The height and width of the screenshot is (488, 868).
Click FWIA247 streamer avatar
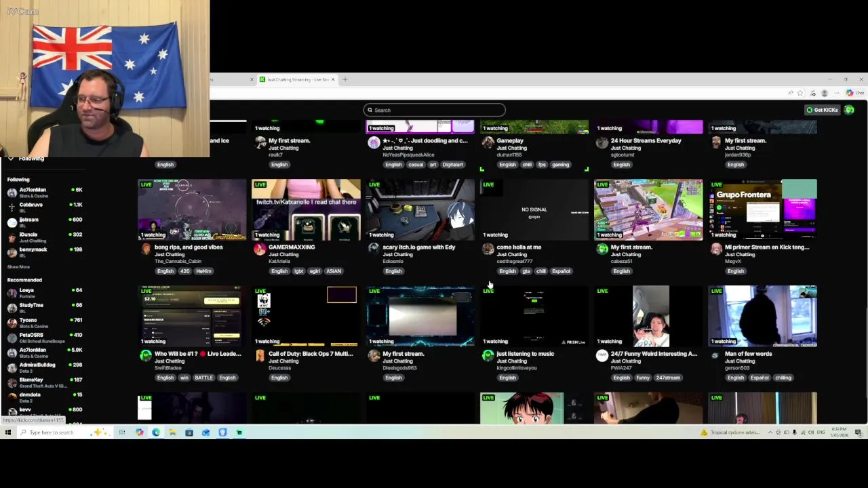[602, 356]
